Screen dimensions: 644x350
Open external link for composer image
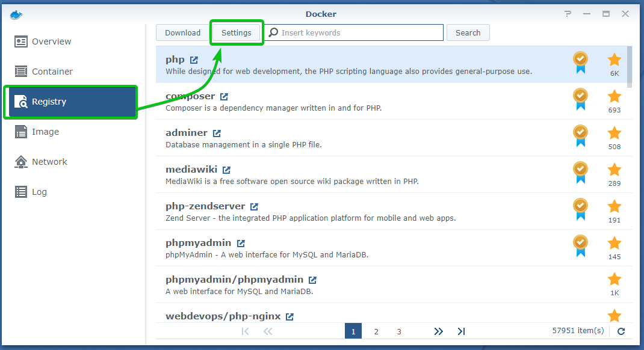(x=224, y=96)
